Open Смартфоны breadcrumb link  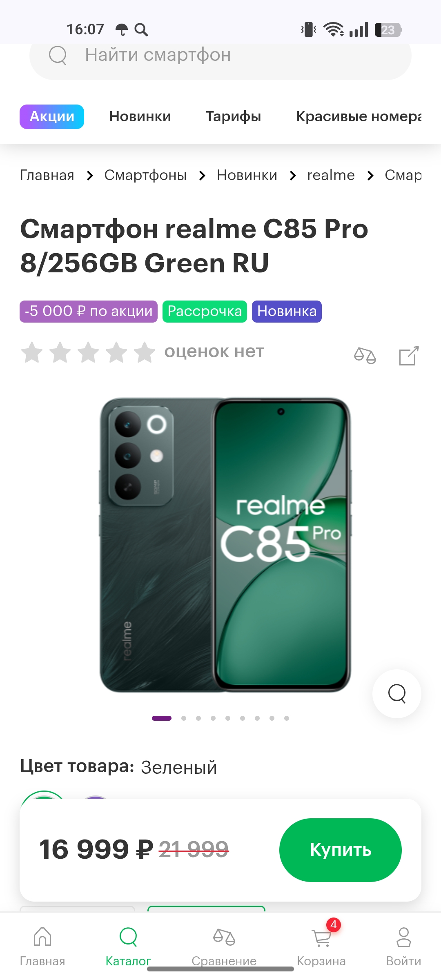[x=145, y=175]
